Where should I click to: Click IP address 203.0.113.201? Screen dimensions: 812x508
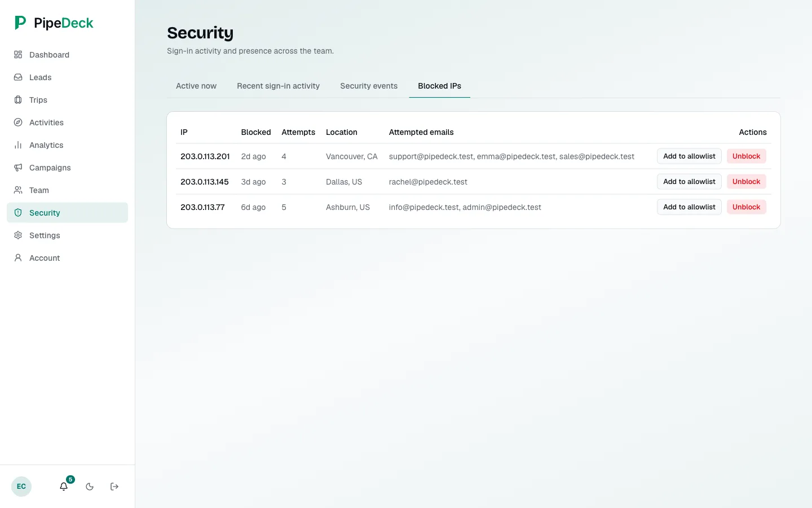(205, 156)
